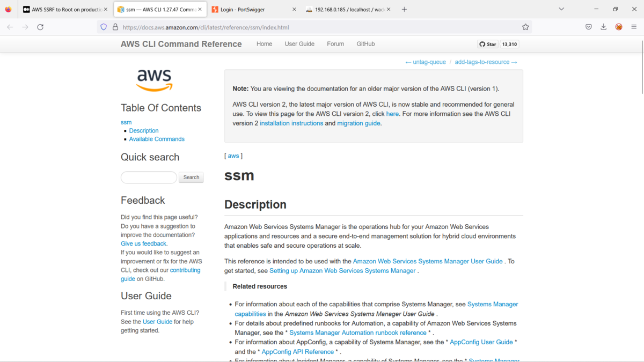Click the browser forward arrow
Screen dimensions: 644x362
[25, 27]
